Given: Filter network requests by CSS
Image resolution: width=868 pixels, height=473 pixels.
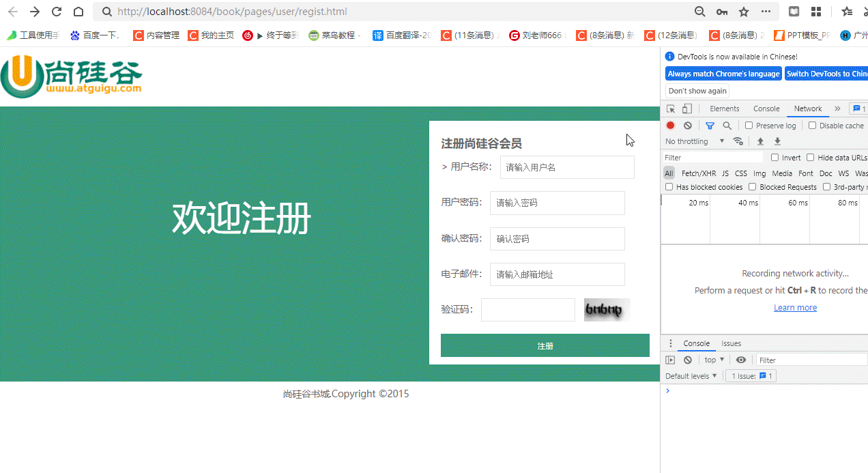Looking at the screenshot, I should coord(741,173).
